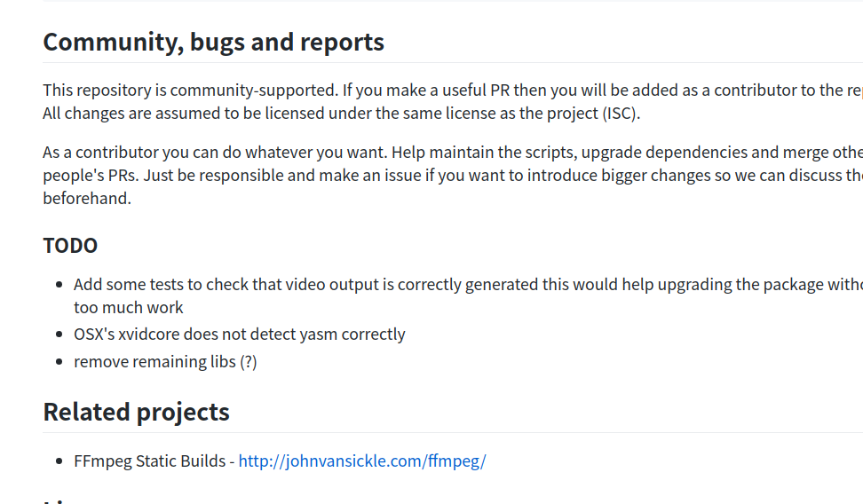Click the bullet before "Add some tests"

59,285
